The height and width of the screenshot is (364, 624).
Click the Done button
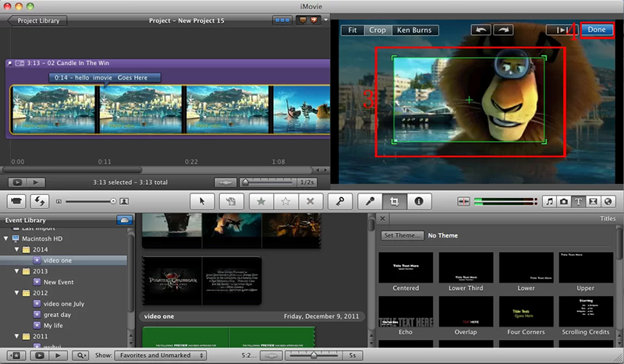(x=597, y=30)
